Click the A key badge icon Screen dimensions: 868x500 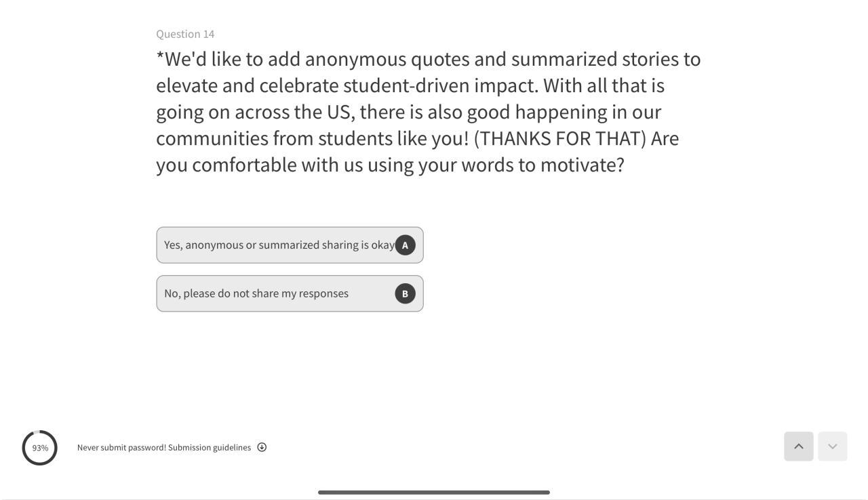[x=405, y=245]
